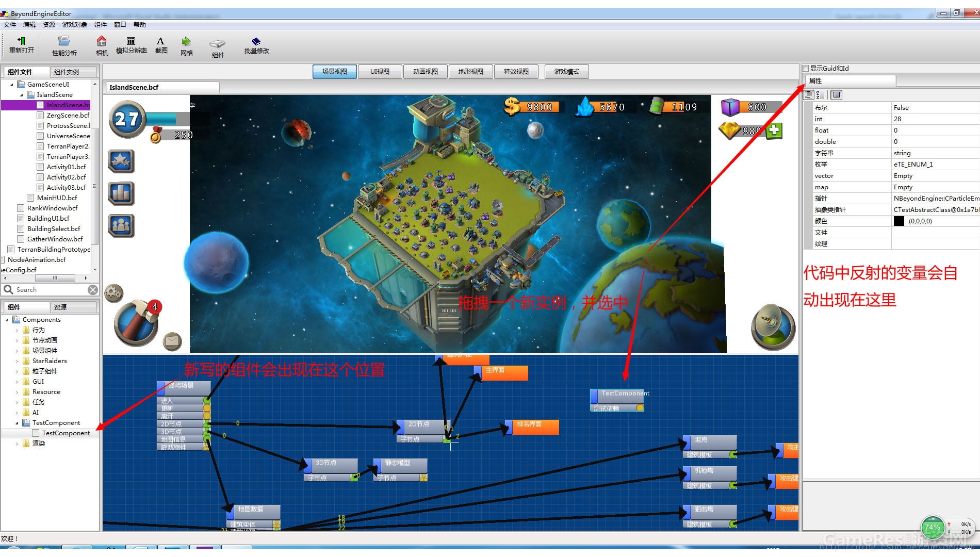Click the satellite dish button in game view
Image resolution: width=980 pixels, height=557 pixels.
[773, 328]
